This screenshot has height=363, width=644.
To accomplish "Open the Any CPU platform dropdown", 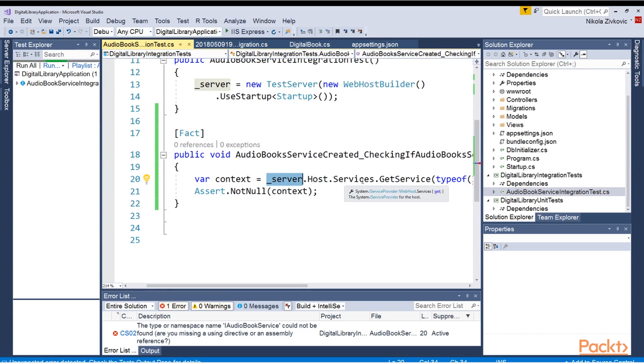I will 134,32.
